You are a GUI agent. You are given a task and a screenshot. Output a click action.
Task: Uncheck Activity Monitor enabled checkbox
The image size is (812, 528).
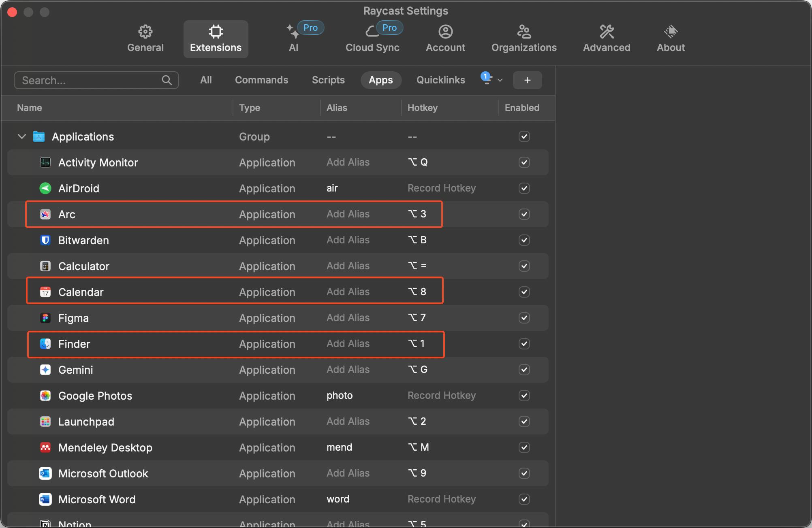coord(524,162)
